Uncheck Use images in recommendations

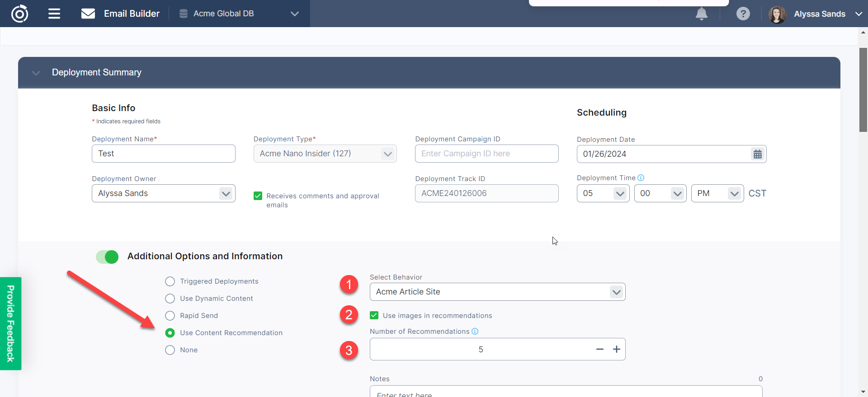(374, 315)
